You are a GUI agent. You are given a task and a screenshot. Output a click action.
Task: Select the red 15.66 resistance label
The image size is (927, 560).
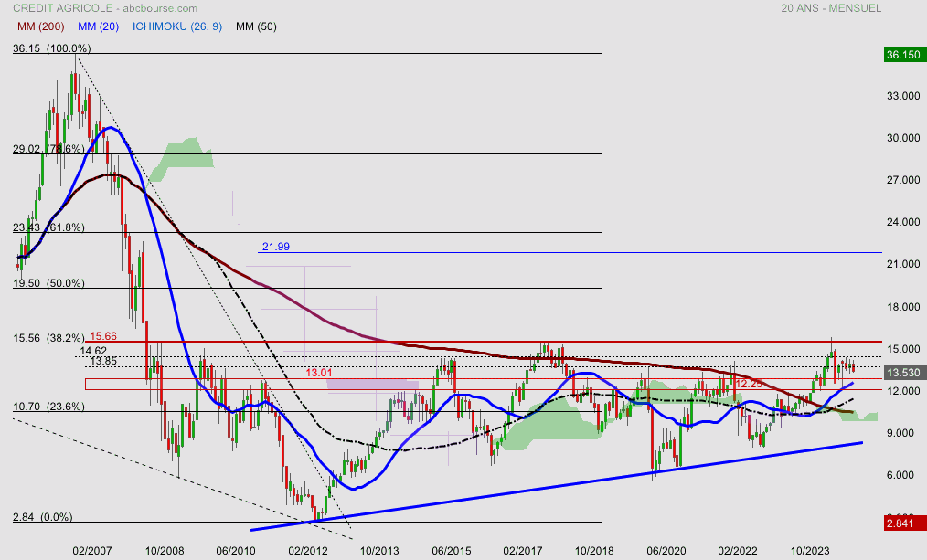105,337
